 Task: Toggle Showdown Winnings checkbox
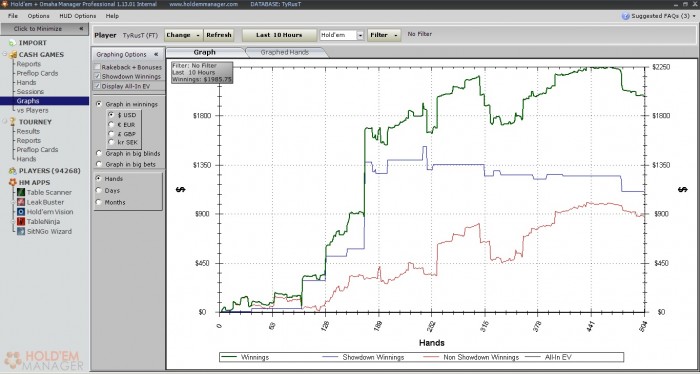pyautogui.click(x=97, y=76)
